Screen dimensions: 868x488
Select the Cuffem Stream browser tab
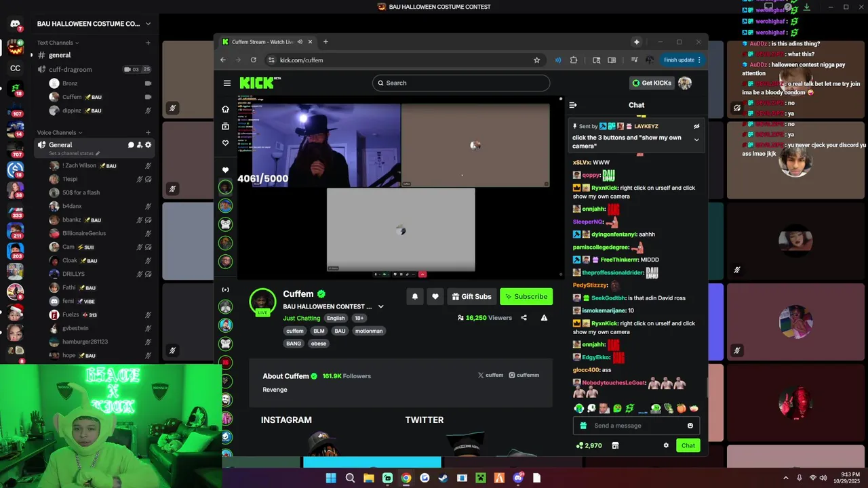(268, 42)
